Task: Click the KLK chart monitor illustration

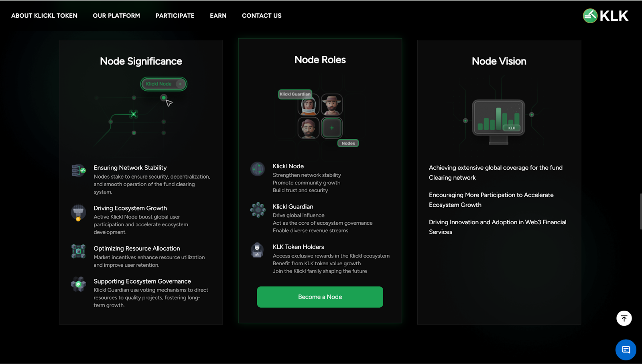Action: click(498, 122)
